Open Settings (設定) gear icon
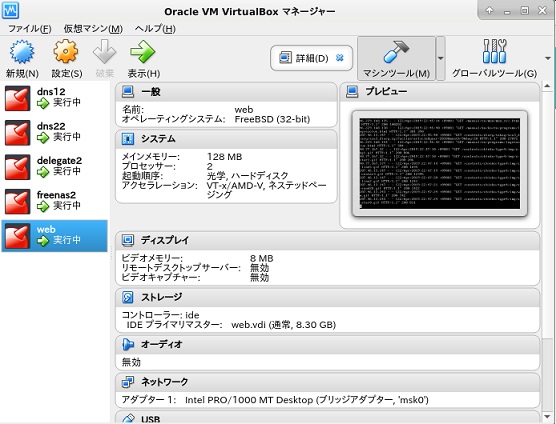 [66, 52]
